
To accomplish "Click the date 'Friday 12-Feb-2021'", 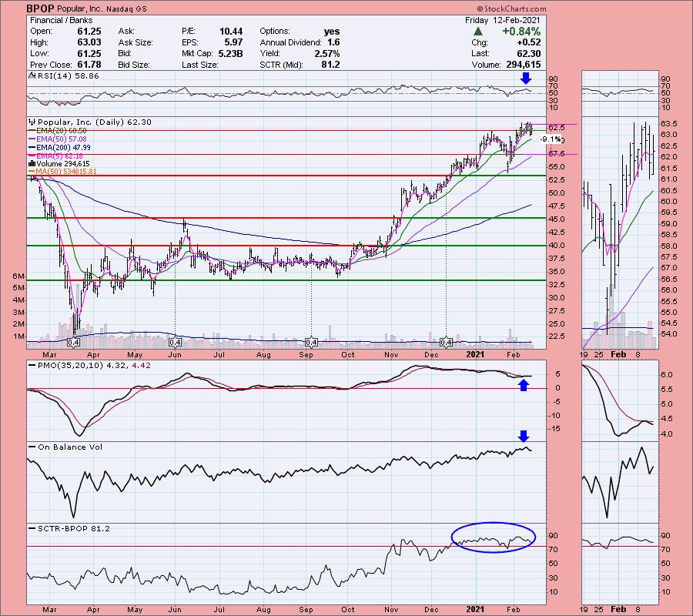I will (x=503, y=20).
